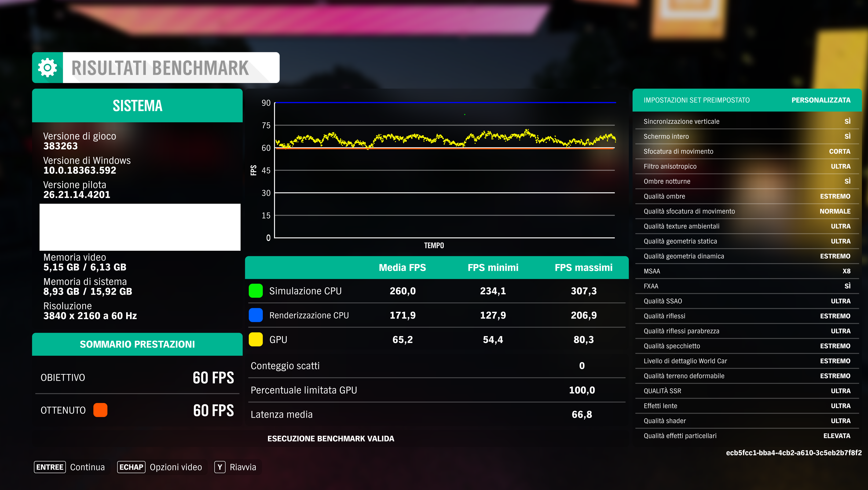
Task: Click the yellow GPU legend square
Action: pos(255,339)
